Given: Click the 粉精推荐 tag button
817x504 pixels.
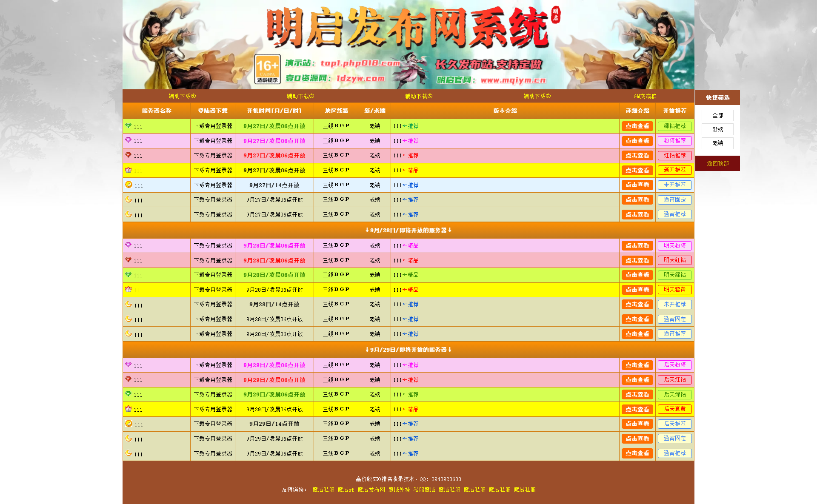Looking at the screenshot, I should [675, 140].
